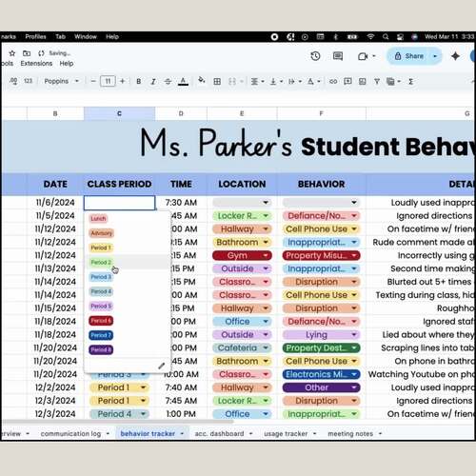The image size is (476, 476).
Task: Increase font size with plus button
Action: pyautogui.click(x=122, y=81)
